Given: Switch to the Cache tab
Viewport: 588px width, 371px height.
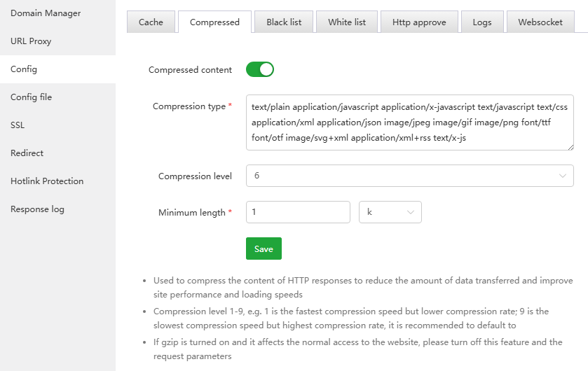Looking at the screenshot, I should click(x=151, y=22).
